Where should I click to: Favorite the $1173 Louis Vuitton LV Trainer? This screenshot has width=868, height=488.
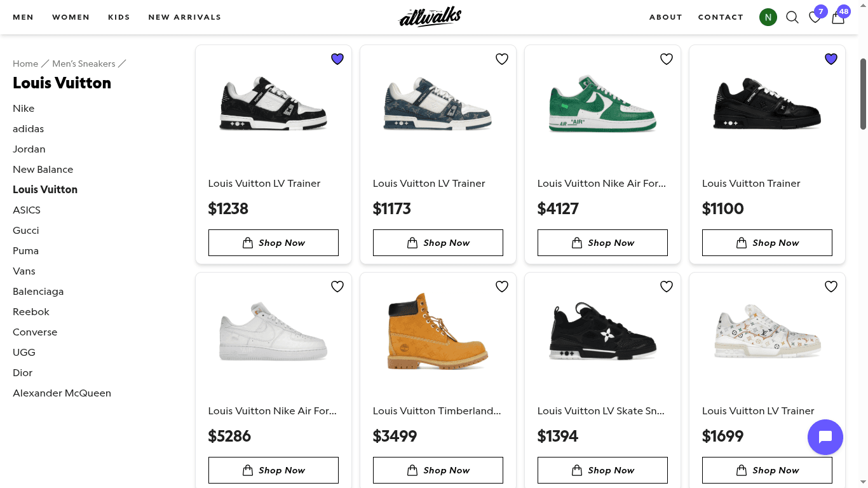[x=501, y=58]
